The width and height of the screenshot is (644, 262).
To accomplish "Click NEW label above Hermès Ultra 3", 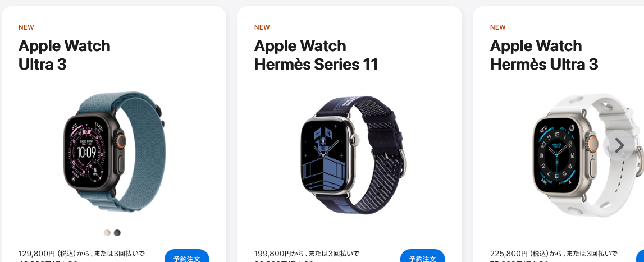I will 498,27.
